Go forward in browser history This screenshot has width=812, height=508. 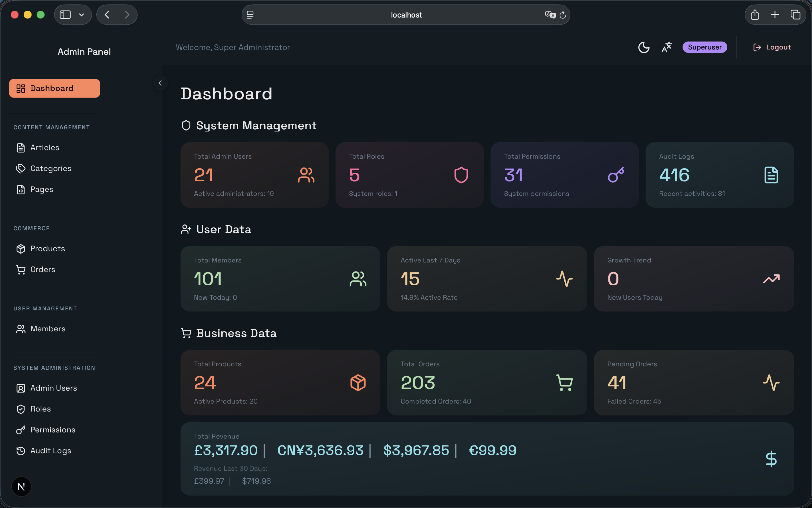pos(127,15)
